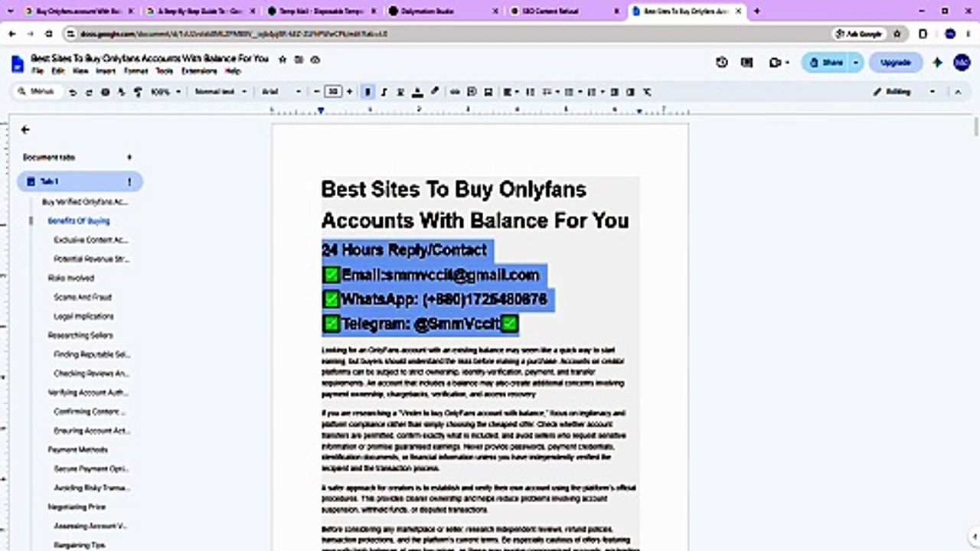Click the Menus search box

[x=38, y=92]
